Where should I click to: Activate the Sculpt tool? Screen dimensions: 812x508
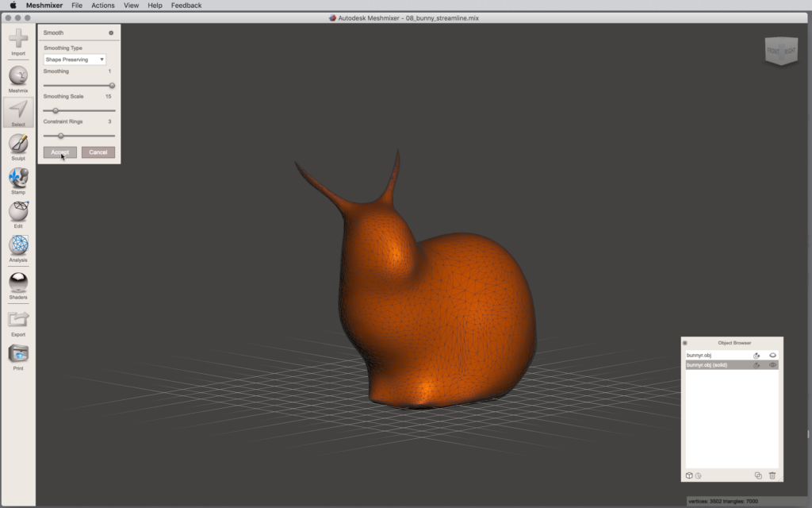point(18,144)
